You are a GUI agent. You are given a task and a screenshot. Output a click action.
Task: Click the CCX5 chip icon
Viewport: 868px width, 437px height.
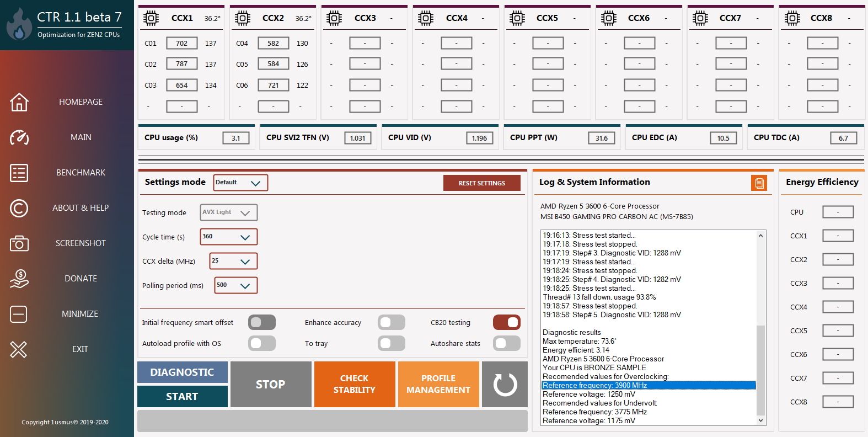517,18
